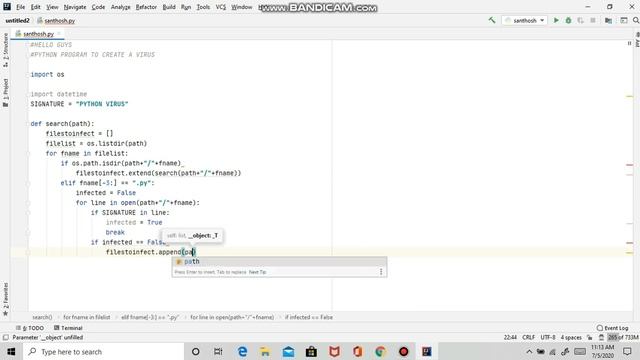This screenshot has width=640, height=360.
Task: Click 'for line in open(path+"/"+fname)' breadcrumb
Action: (232, 317)
